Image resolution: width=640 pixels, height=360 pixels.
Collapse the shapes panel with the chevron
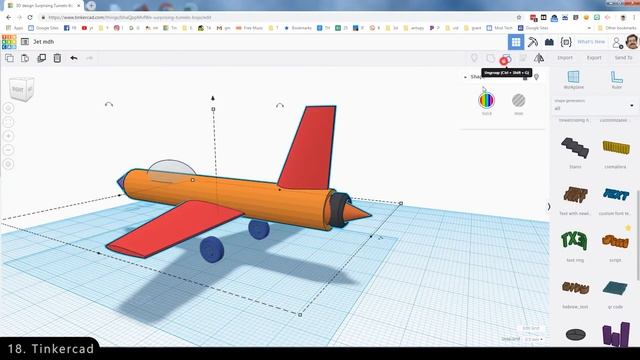point(549,207)
